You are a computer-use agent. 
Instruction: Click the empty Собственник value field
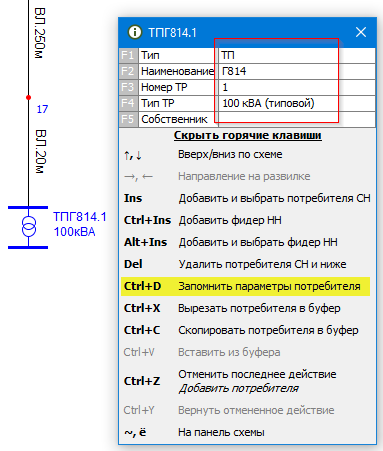[x=297, y=119]
